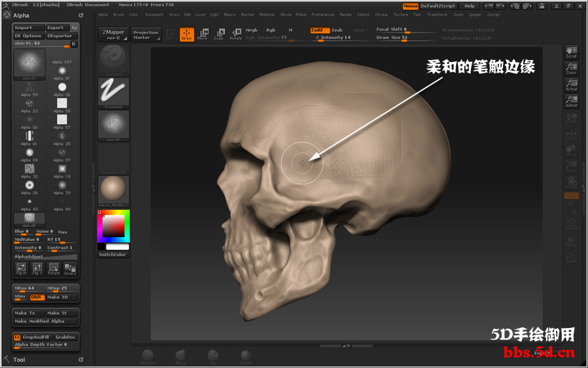Enable Zsub sculpting mode

[x=337, y=30]
